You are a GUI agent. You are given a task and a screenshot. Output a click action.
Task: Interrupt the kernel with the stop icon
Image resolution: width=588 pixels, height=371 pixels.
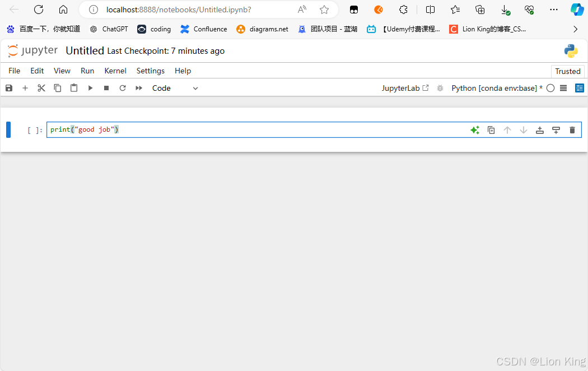click(106, 88)
